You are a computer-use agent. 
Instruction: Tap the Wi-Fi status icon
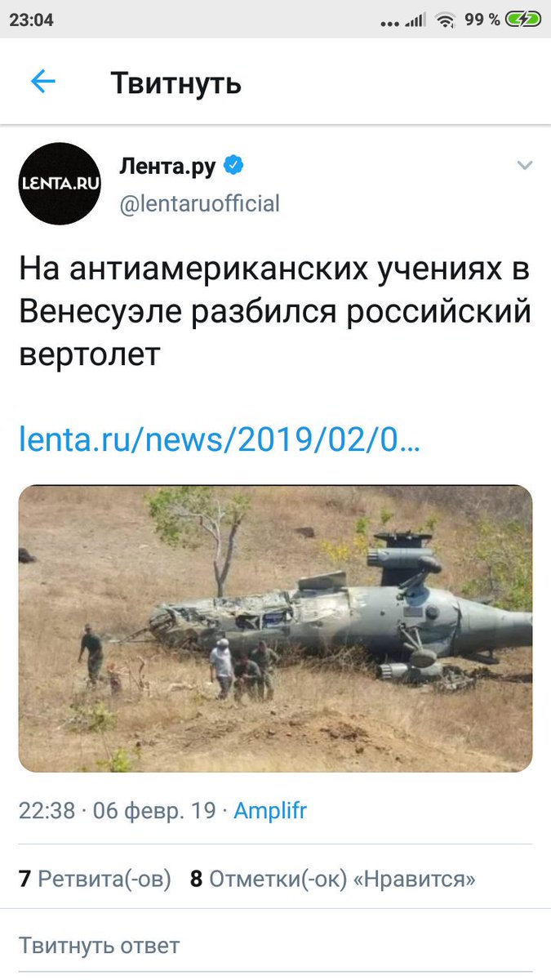tap(445, 20)
